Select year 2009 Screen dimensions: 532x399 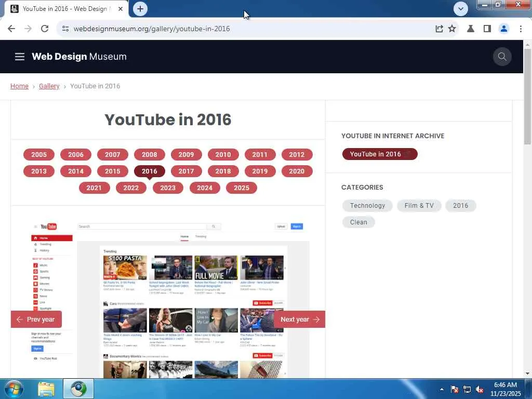187,155
